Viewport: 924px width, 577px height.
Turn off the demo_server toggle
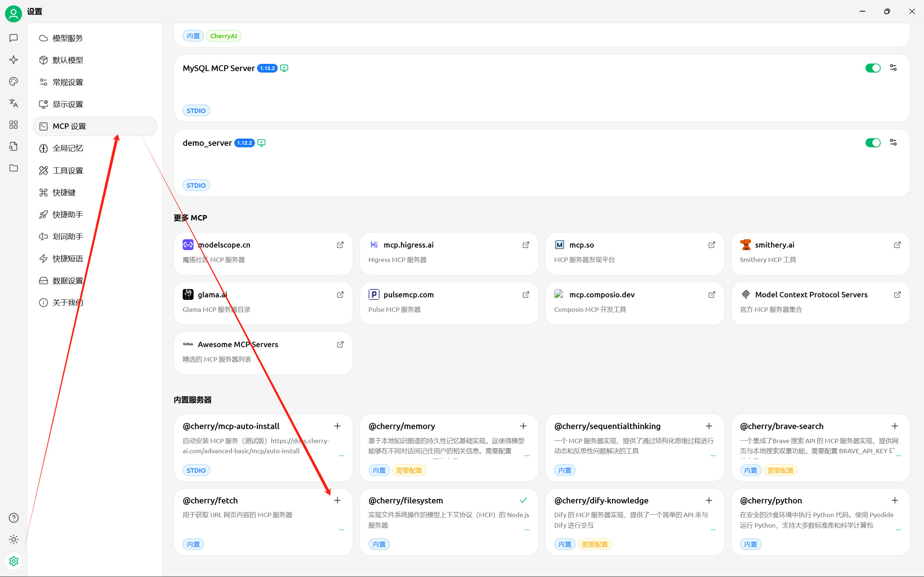[x=872, y=143]
